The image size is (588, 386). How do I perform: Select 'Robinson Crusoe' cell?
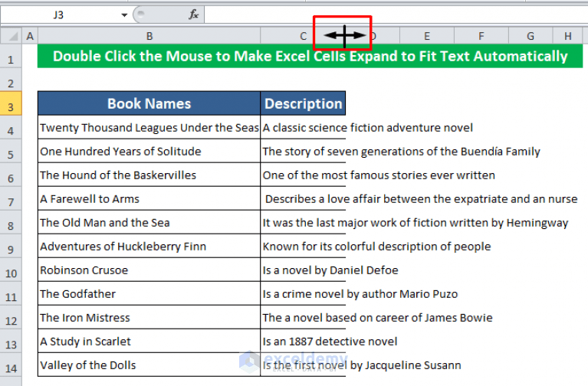pos(149,270)
